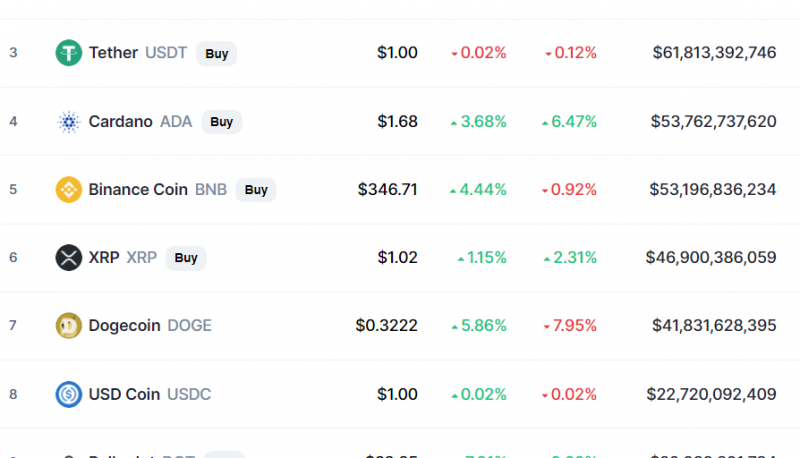The image size is (800, 458).
Task: Click the Tether coin logo icon
Action: pos(68,53)
